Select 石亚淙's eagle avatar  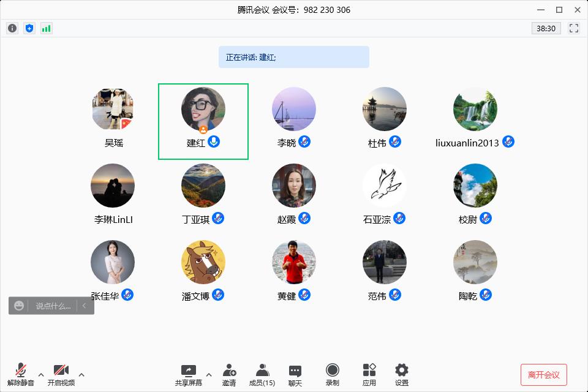385,186
